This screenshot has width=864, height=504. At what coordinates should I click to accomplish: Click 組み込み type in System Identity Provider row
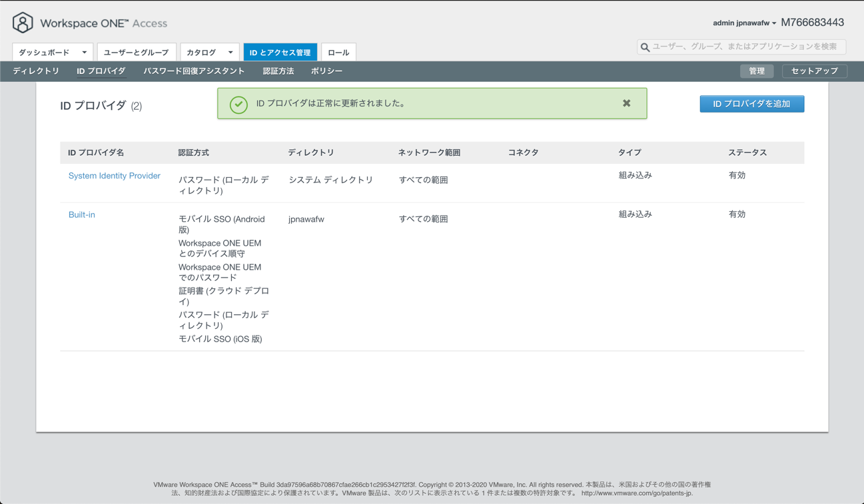pos(635,175)
